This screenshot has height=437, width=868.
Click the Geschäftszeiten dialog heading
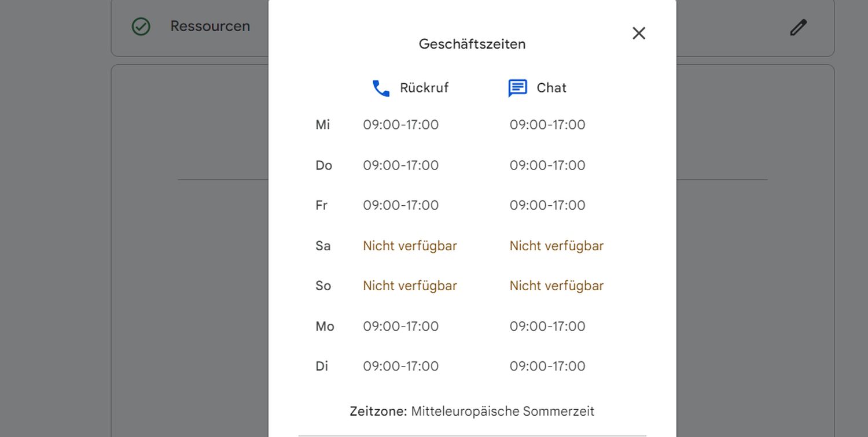[472, 44]
